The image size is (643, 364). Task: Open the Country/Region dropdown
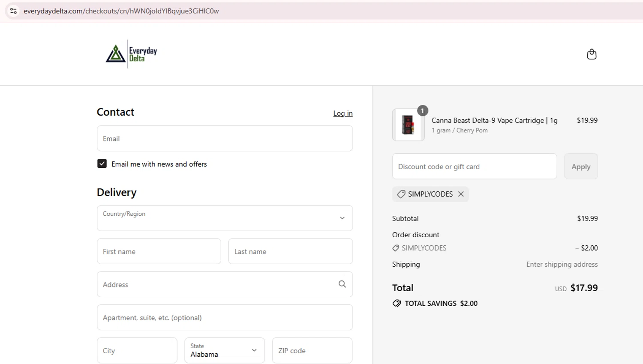coord(225,218)
